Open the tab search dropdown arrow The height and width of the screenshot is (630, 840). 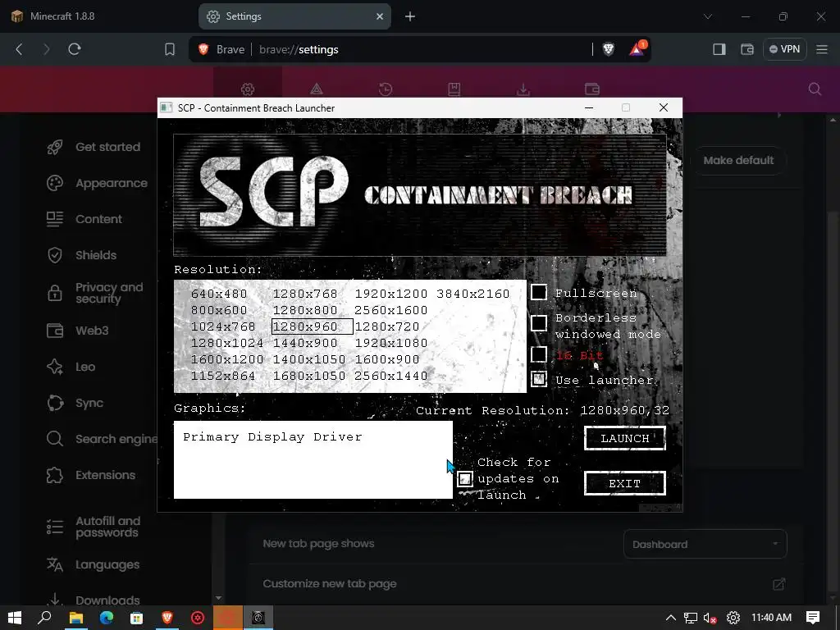(x=708, y=16)
